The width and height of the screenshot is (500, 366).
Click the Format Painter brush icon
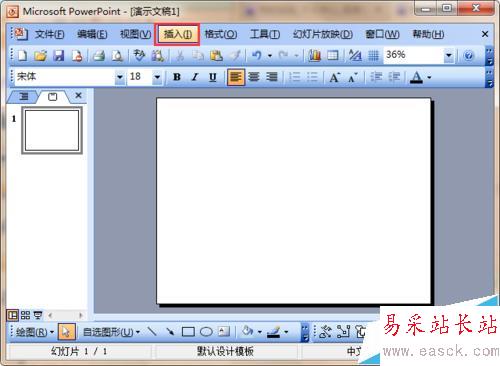[x=235, y=56]
